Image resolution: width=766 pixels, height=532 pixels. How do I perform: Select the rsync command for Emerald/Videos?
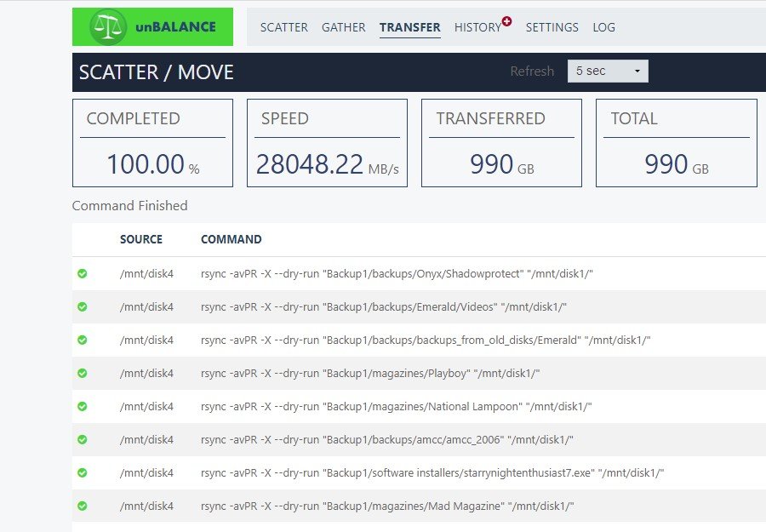pos(384,306)
